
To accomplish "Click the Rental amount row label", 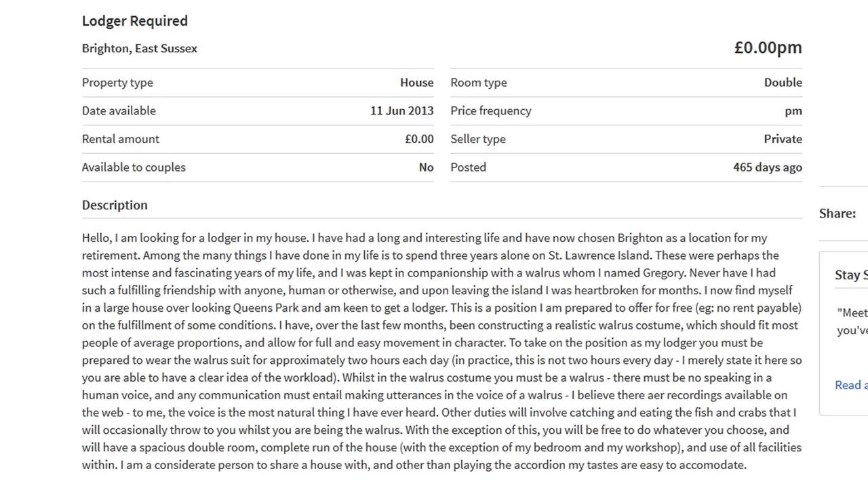I will point(121,139).
